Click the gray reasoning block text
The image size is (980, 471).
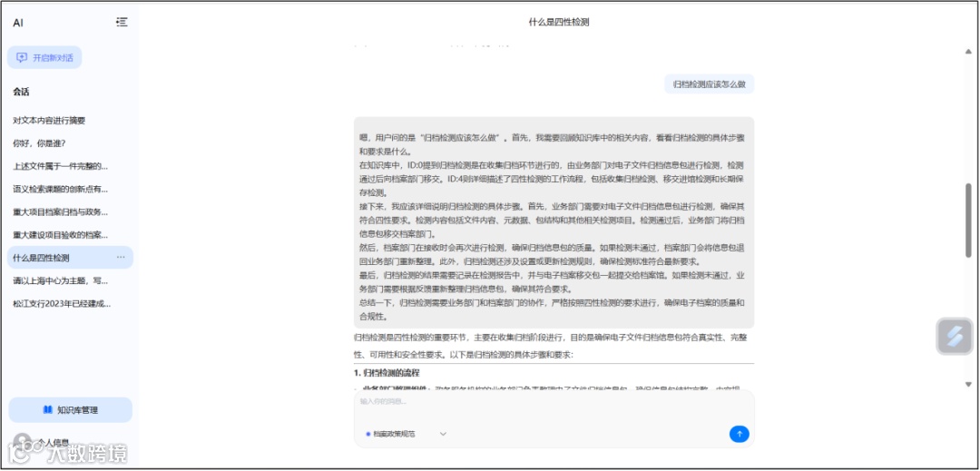click(x=554, y=222)
